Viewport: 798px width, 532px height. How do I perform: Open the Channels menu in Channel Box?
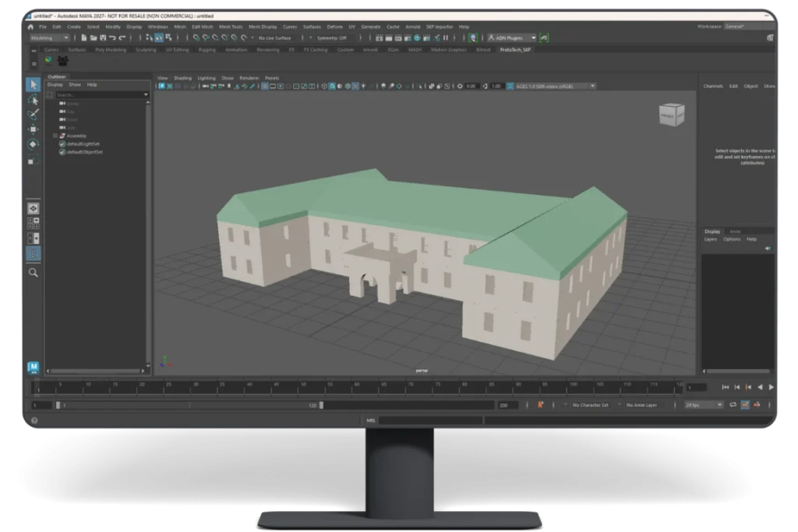tap(713, 86)
